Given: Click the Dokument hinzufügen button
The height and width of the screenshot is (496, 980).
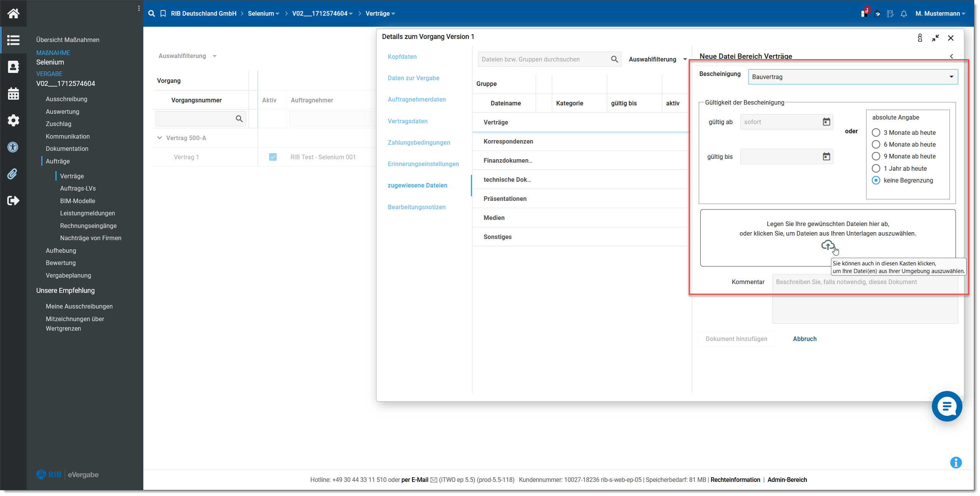Looking at the screenshot, I should click(x=736, y=339).
